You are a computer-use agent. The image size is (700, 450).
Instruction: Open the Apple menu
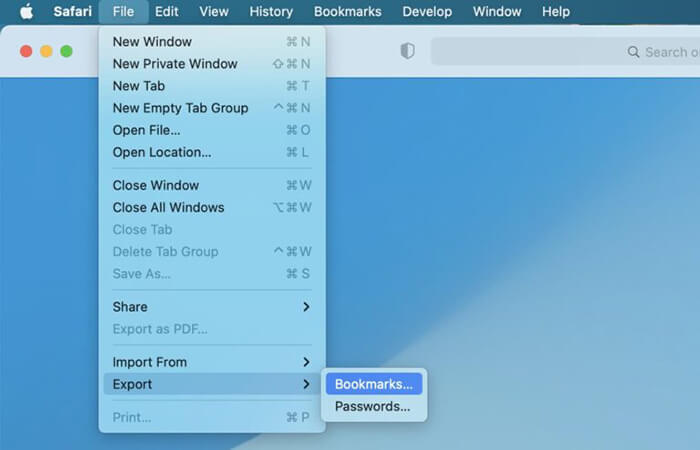pyautogui.click(x=27, y=11)
